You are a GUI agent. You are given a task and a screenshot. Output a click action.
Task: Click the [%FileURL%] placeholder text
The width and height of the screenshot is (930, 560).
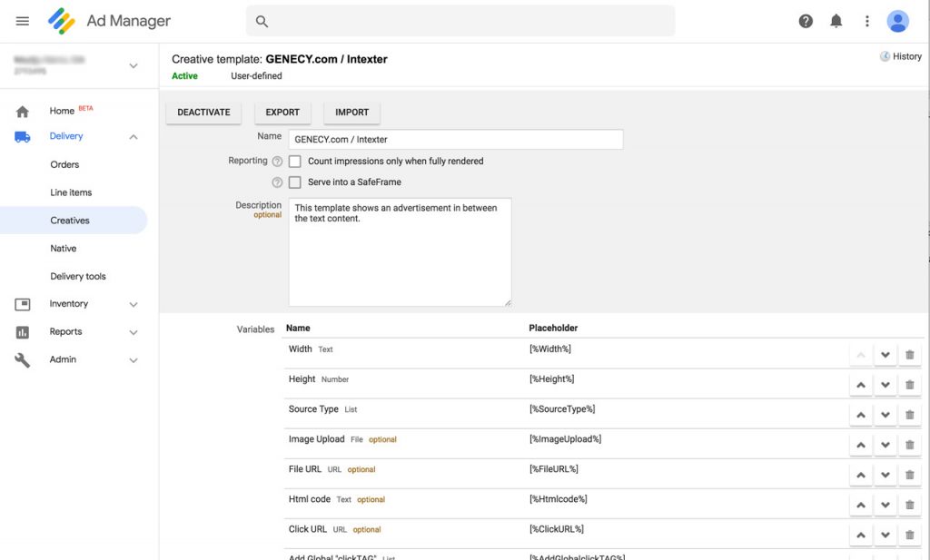(x=553, y=469)
